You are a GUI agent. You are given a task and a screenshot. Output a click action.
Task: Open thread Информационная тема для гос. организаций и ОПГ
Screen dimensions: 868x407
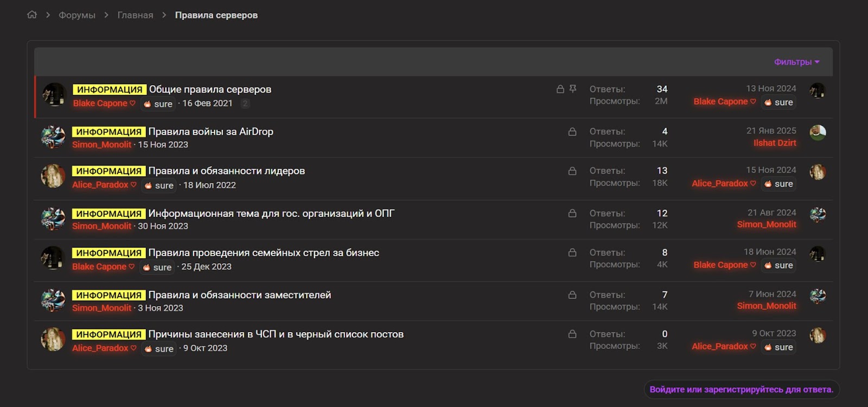(271, 214)
